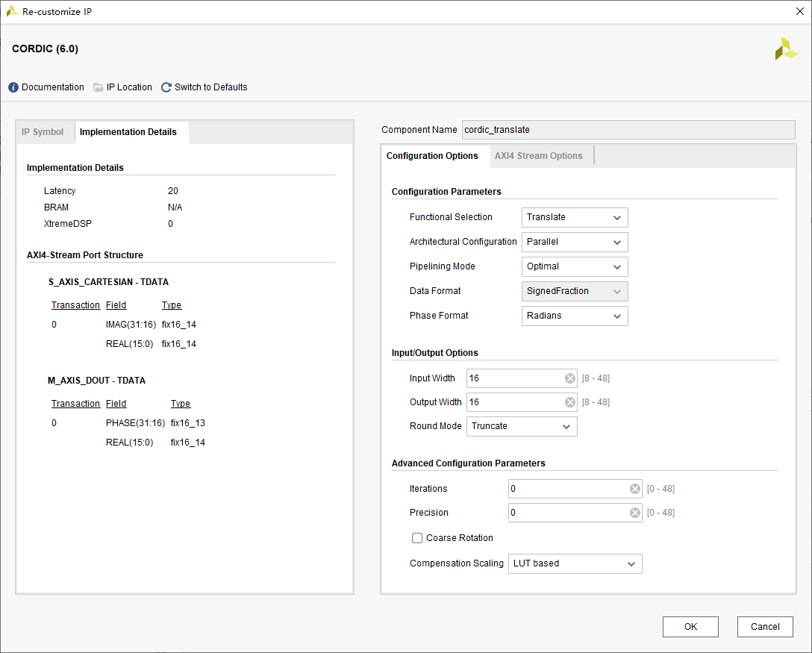This screenshot has height=653, width=812.
Task: Enable the Coarse Rotation checkbox
Action: pos(416,538)
